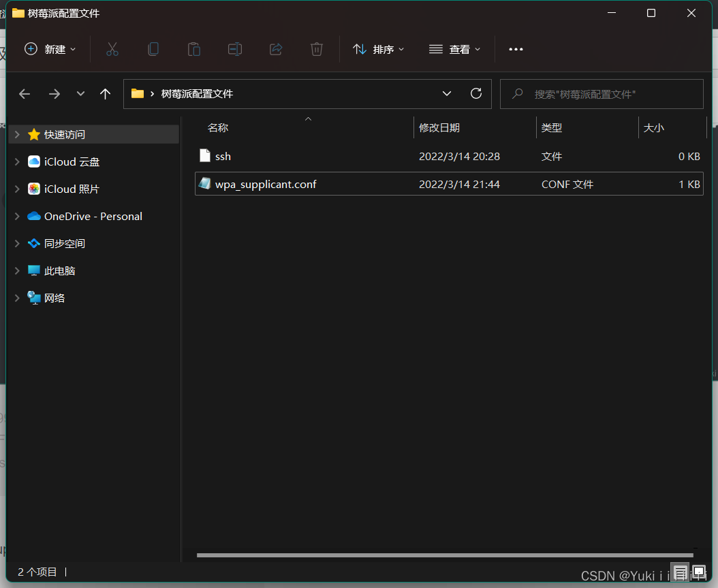Click the Delete trash icon
The width and height of the screenshot is (718, 588).
tap(316, 49)
